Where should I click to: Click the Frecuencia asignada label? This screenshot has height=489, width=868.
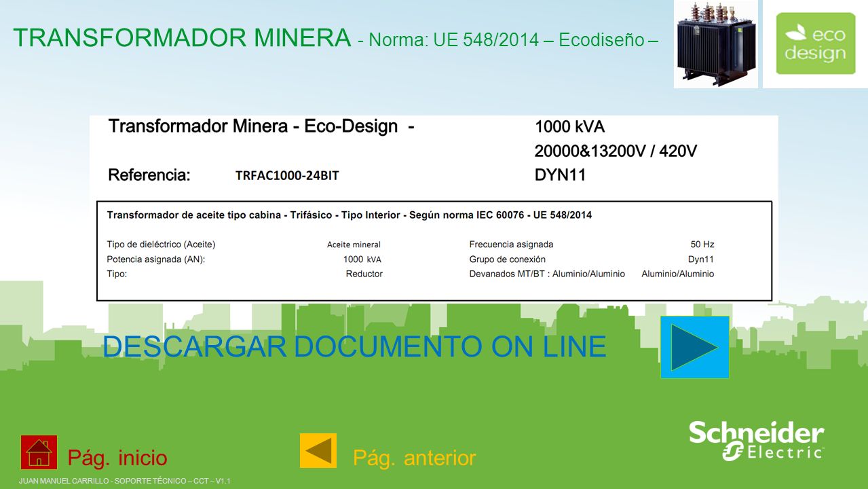(x=511, y=244)
